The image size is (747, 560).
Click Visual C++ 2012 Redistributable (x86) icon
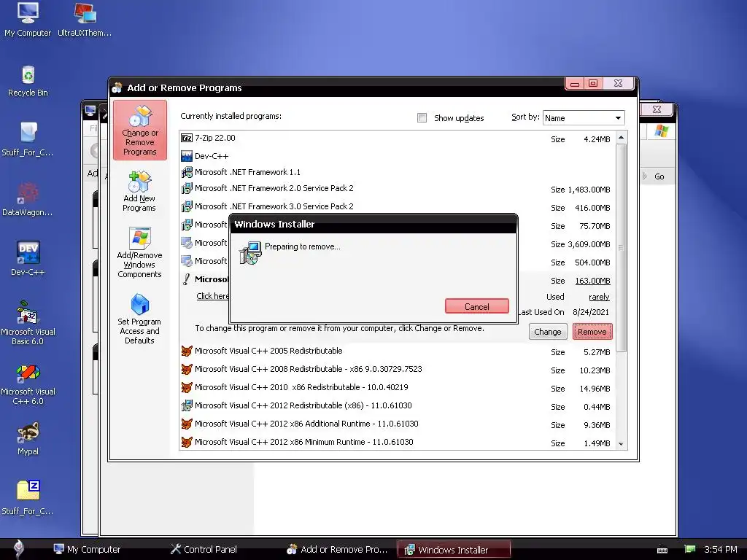[x=187, y=405]
